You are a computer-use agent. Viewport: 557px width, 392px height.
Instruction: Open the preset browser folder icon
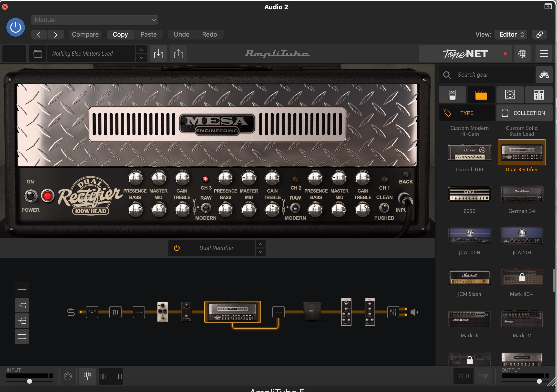point(38,54)
